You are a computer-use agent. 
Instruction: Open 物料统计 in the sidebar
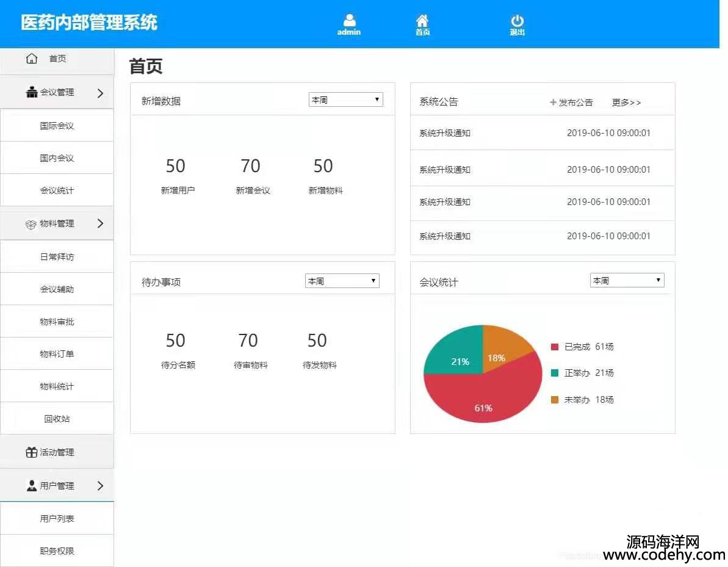point(57,386)
